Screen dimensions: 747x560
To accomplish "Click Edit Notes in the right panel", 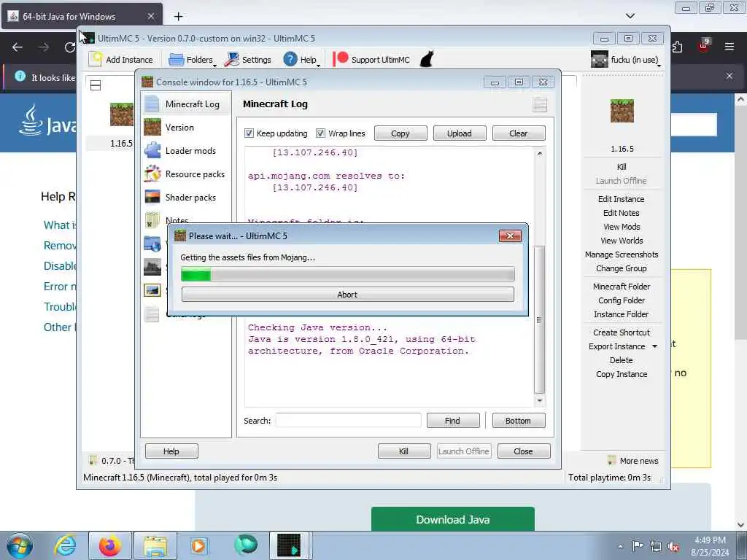I will [622, 213].
